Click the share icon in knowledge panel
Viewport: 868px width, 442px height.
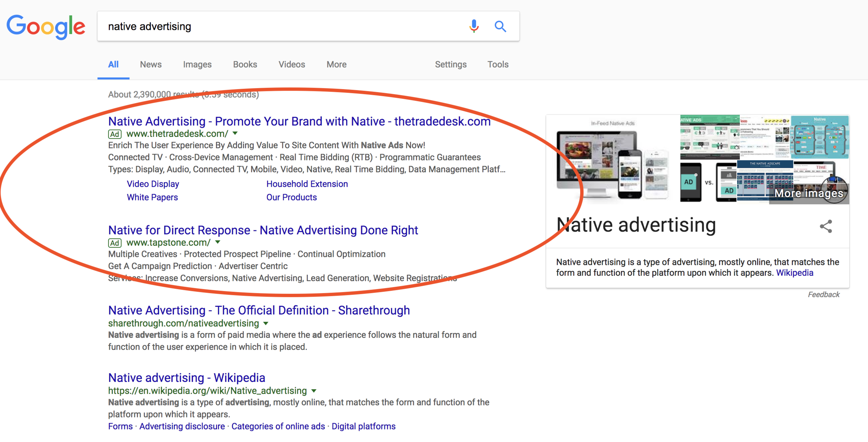click(x=826, y=226)
